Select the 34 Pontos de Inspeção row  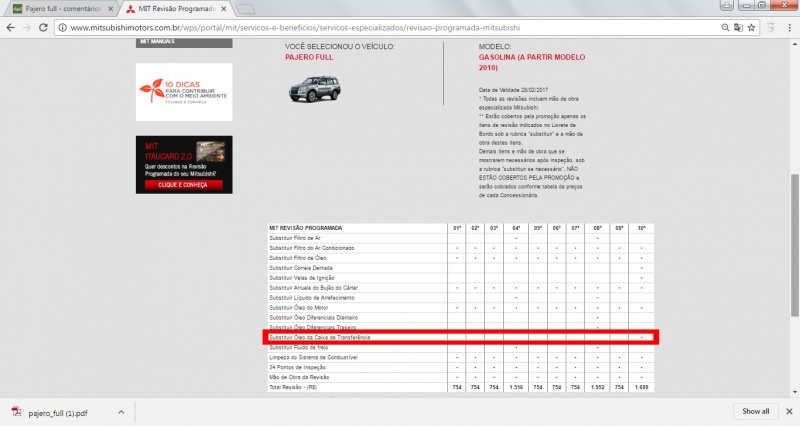point(461,367)
